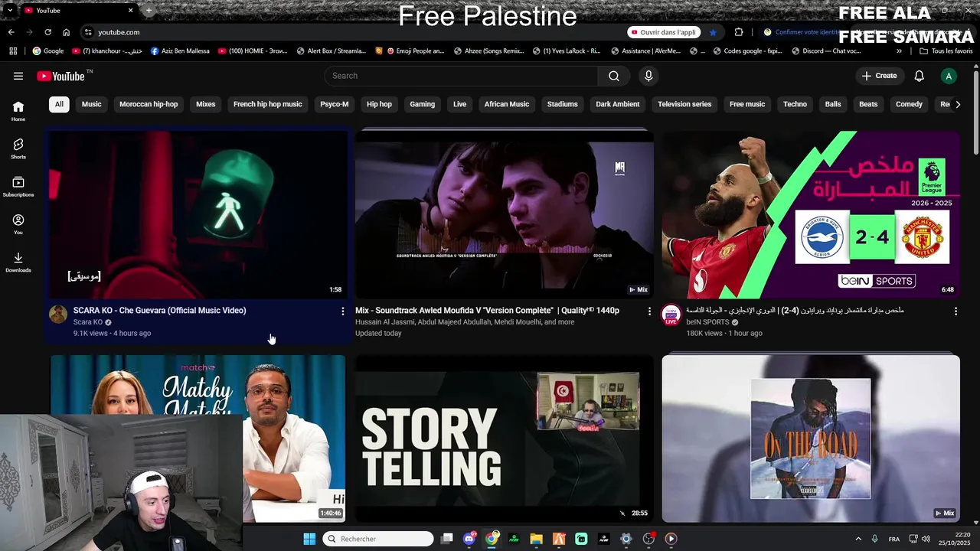The width and height of the screenshot is (980, 551).
Task: Open options menu for SCARA KO video
Action: [x=342, y=311]
